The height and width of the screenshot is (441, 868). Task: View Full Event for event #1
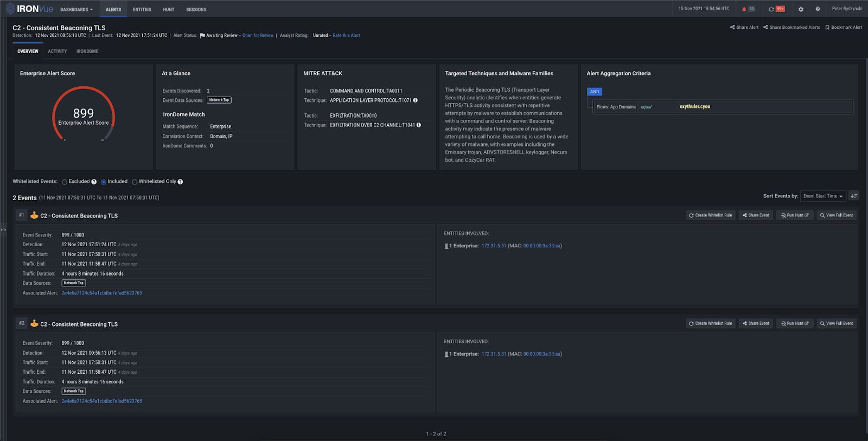pyautogui.click(x=837, y=215)
